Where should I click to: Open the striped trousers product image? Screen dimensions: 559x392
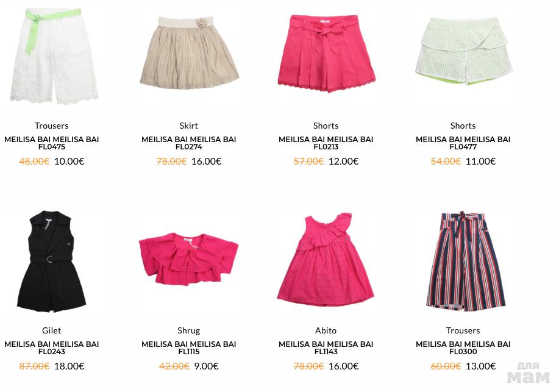click(465, 261)
